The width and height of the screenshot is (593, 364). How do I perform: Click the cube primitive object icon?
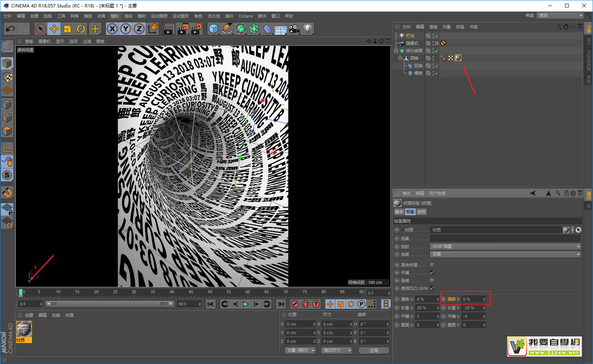pyautogui.click(x=213, y=29)
